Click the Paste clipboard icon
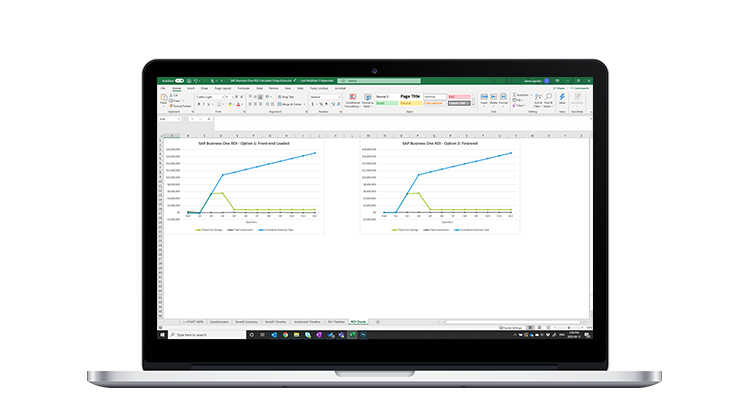The height and width of the screenshot is (405, 750). (164, 97)
